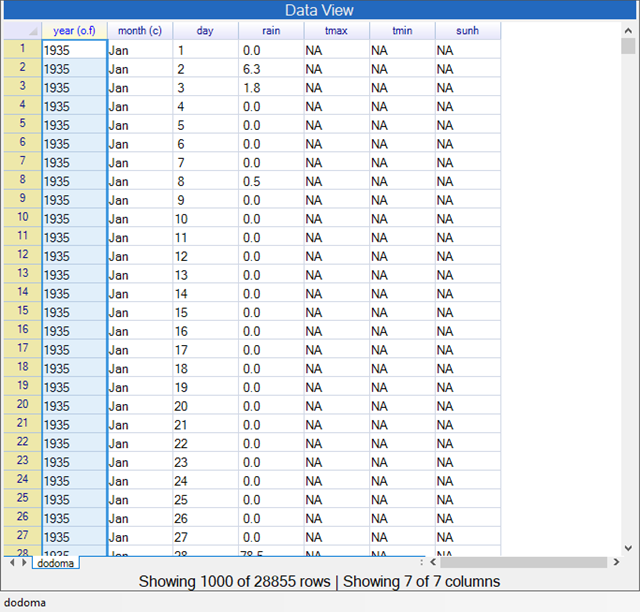Click the horizontal scrollbar left arrow

[x=433, y=562]
